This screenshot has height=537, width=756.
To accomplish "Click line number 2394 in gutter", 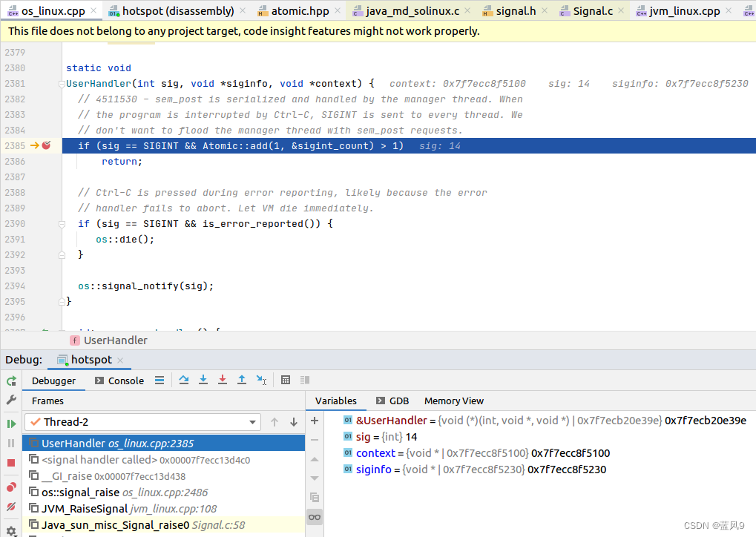I will [x=15, y=286].
